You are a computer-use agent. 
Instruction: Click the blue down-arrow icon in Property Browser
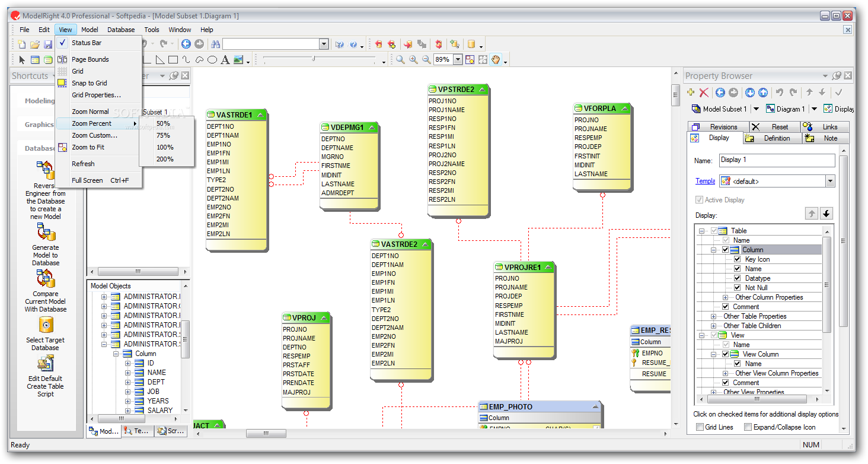[750, 93]
